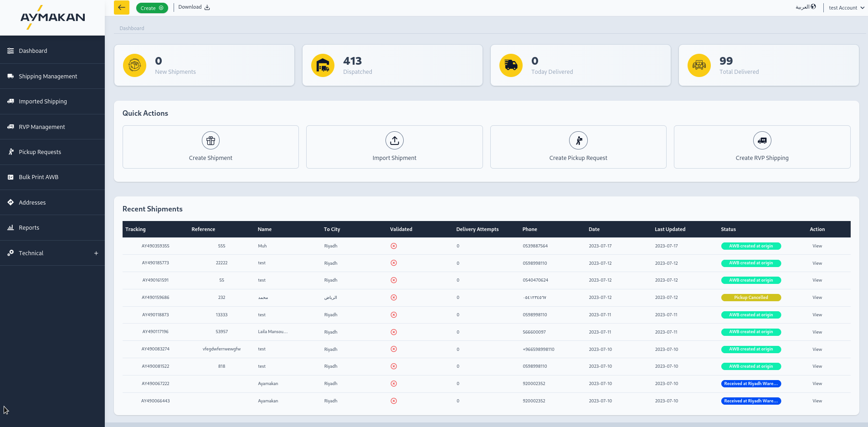Screen dimensions: 868x427
Task: Click the Dispatched warehouse icon
Action: [x=323, y=66]
